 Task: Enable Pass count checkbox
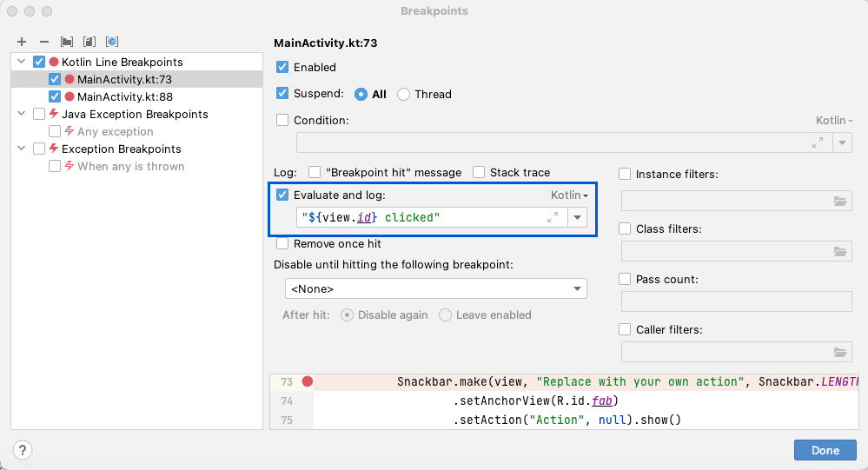(x=625, y=279)
